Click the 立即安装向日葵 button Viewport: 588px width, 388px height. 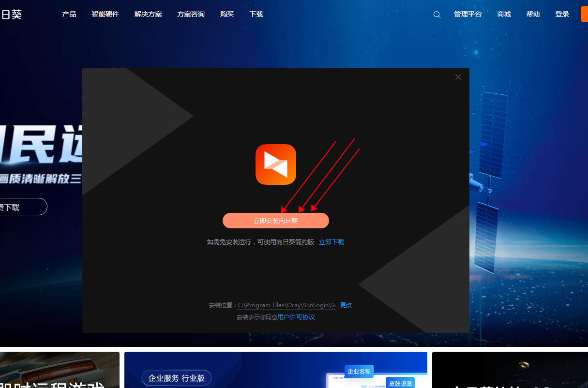pos(276,221)
